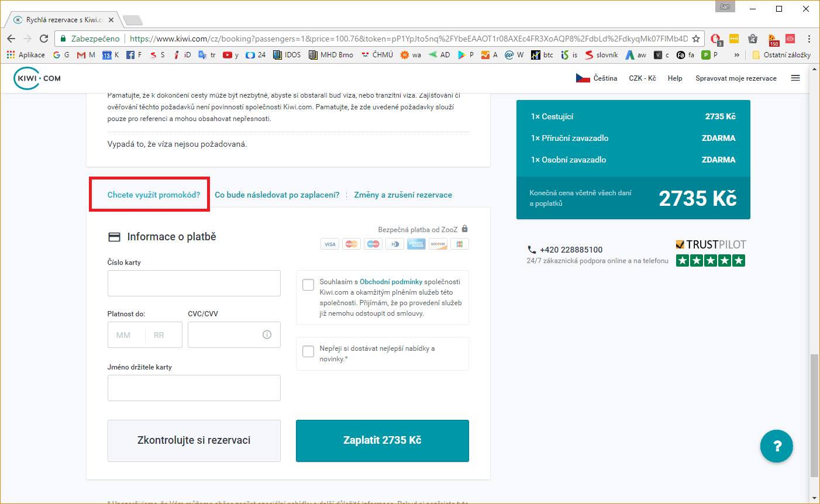Viewport: 820px width, 504px height.
Task: Open the Ostatní záložky bookmarks folder
Action: pos(781,54)
